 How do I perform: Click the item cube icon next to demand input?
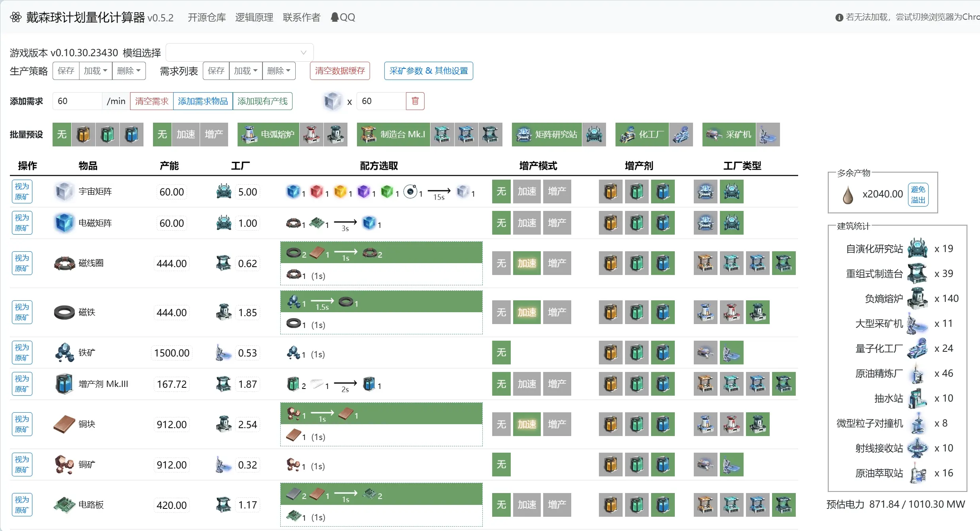coord(332,101)
